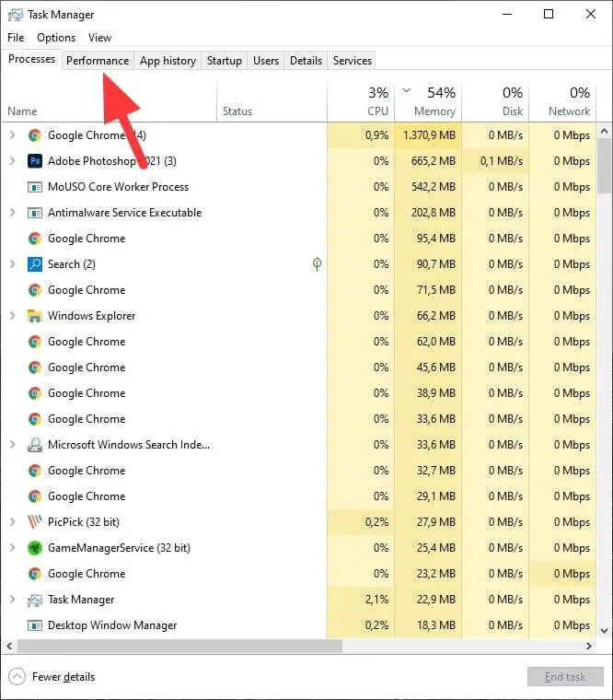Sort by the Disk column header

point(495,102)
